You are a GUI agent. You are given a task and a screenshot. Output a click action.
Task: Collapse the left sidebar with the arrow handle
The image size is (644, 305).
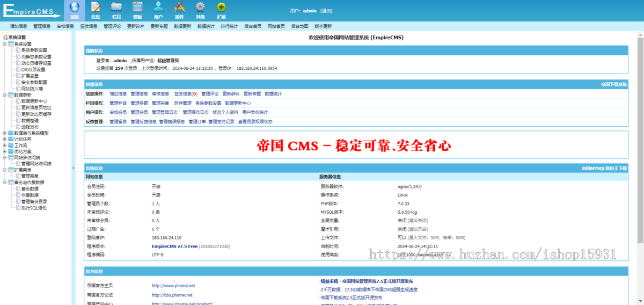[x=73, y=168]
